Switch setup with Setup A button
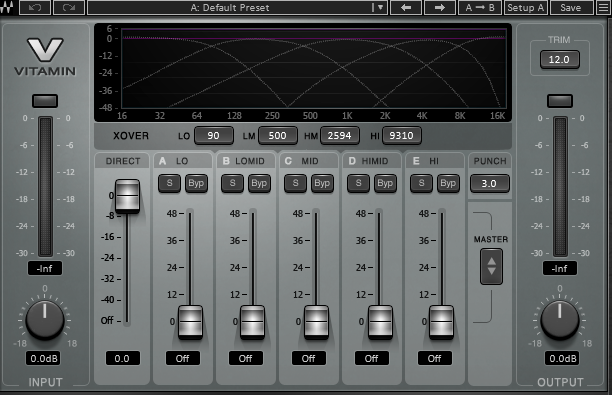Screen dimensions: 612x395 pyautogui.click(x=526, y=7)
